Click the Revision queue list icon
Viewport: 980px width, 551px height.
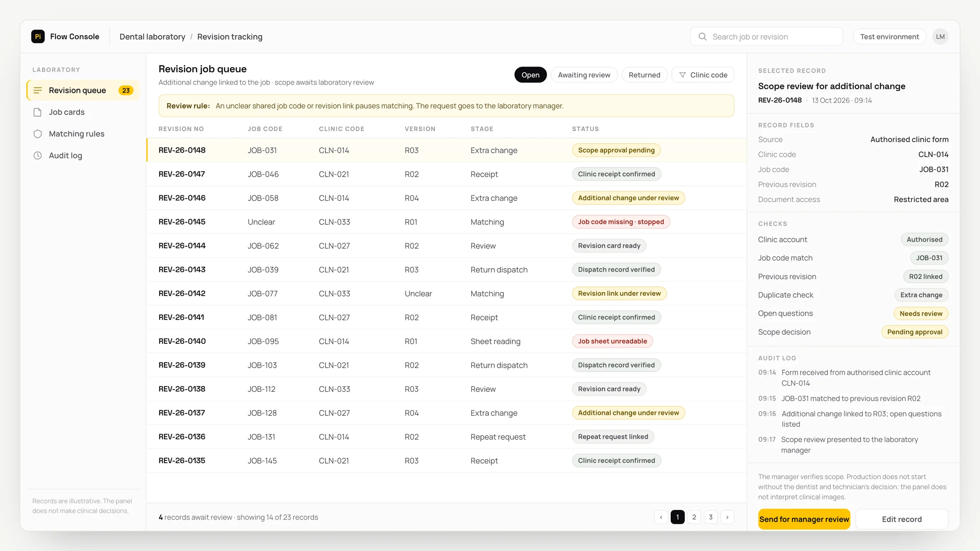pos(38,90)
